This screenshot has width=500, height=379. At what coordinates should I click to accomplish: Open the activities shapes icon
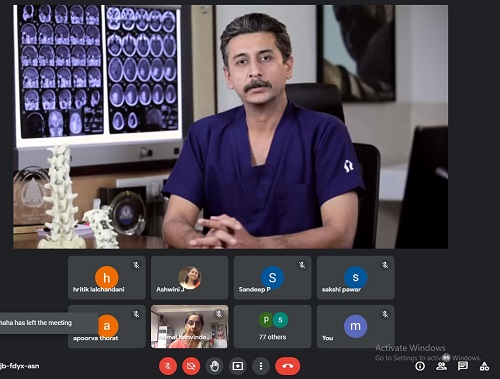(484, 366)
